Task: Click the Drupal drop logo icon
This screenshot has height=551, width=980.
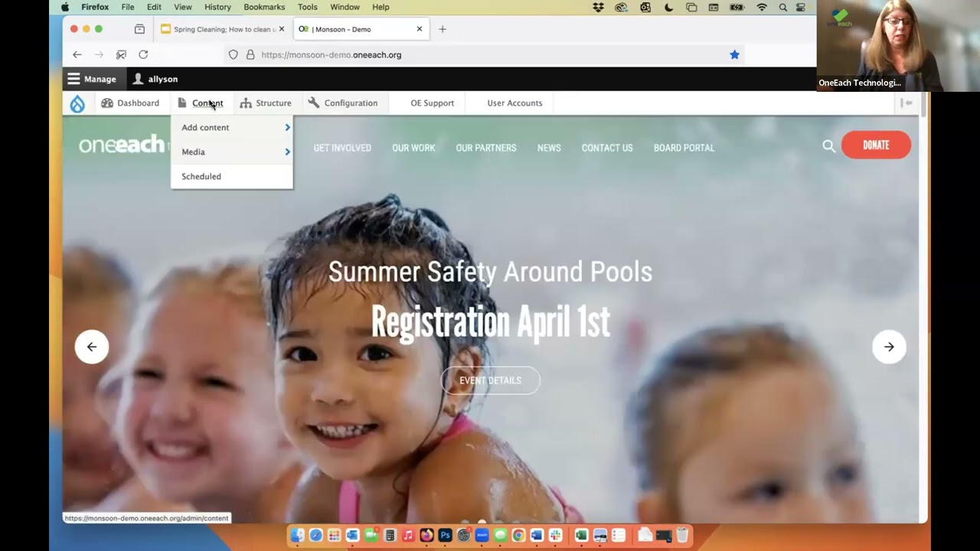Action: 77,104
